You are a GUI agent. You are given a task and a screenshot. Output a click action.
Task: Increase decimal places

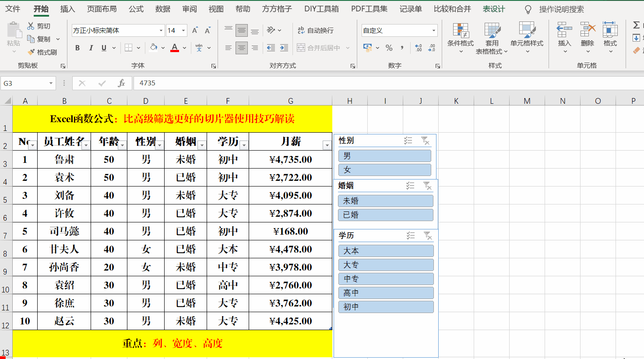[x=419, y=48]
